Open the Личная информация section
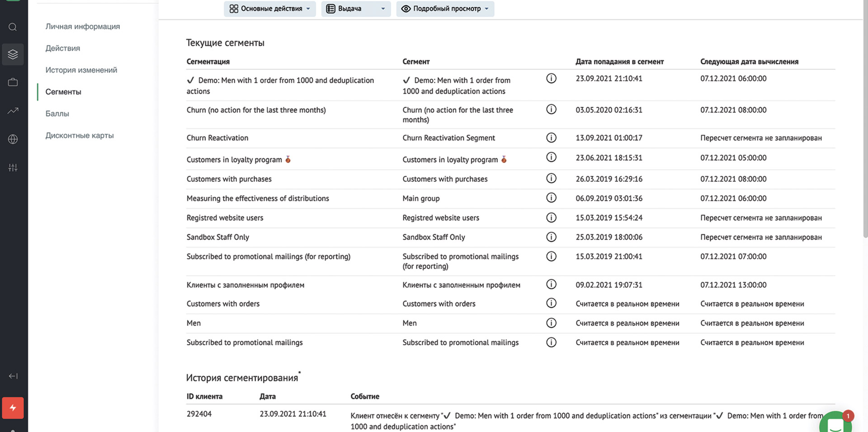This screenshot has width=868, height=432. (83, 26)
